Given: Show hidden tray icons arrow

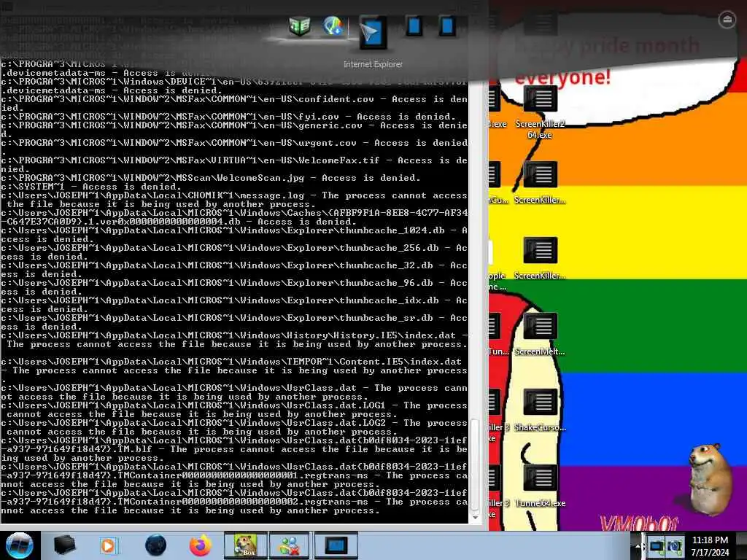Looking at the screenshot, I should click(x=638, y=546).
